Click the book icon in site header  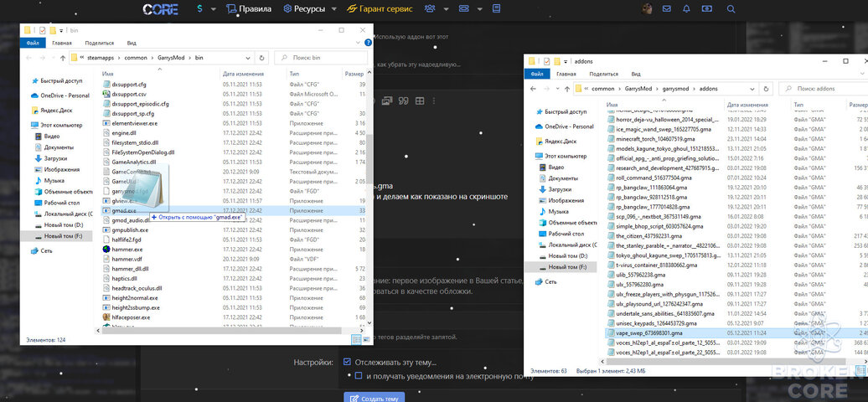click(x=496, y=9)
